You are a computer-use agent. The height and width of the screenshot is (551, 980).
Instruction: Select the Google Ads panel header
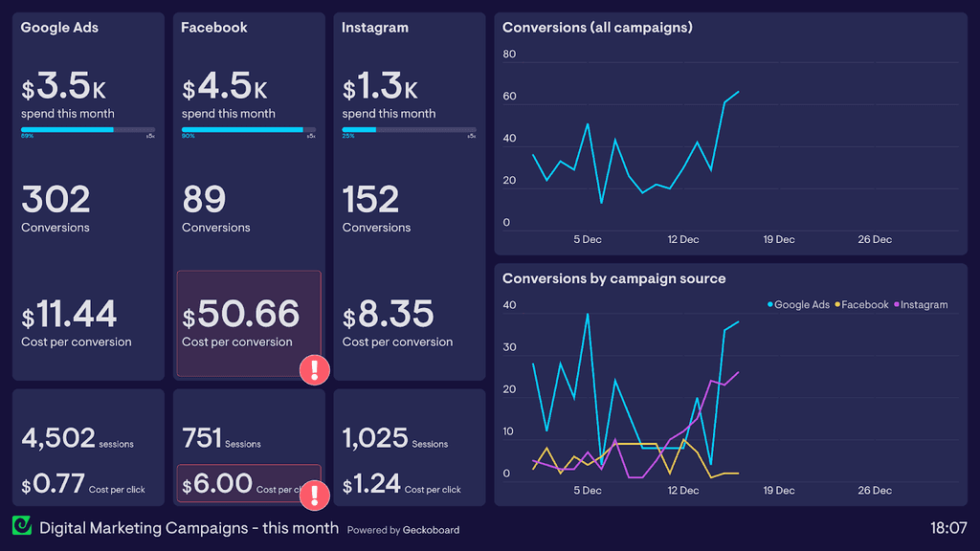point(59,28)
